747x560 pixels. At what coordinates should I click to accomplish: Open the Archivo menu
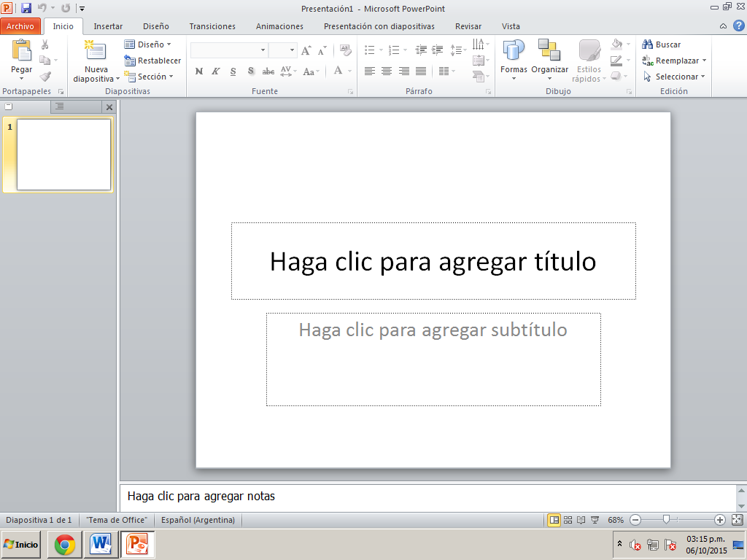point(20,26)
